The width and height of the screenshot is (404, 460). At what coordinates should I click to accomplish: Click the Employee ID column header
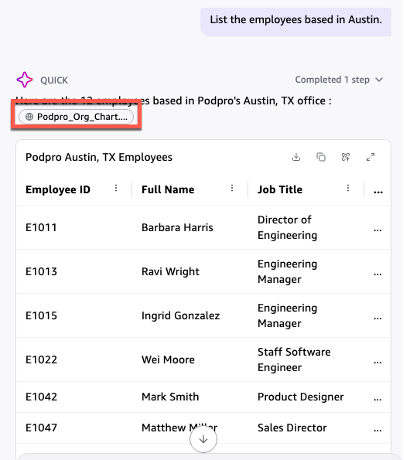(x=58, y=190)
